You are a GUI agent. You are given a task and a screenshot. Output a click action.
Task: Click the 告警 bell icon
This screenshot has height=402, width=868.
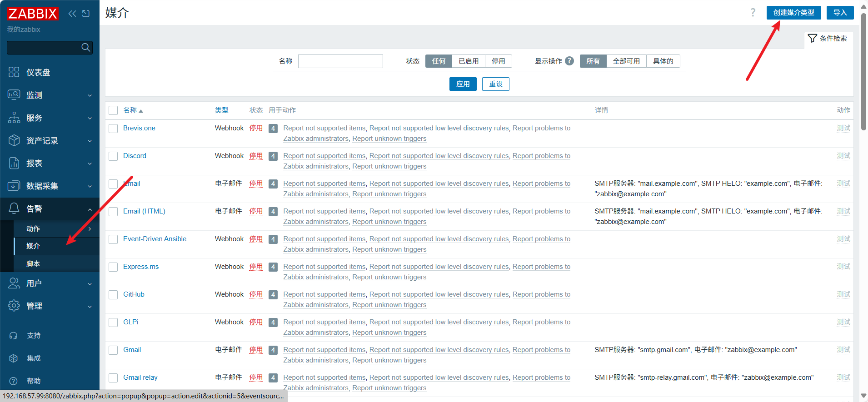[14, 208]
